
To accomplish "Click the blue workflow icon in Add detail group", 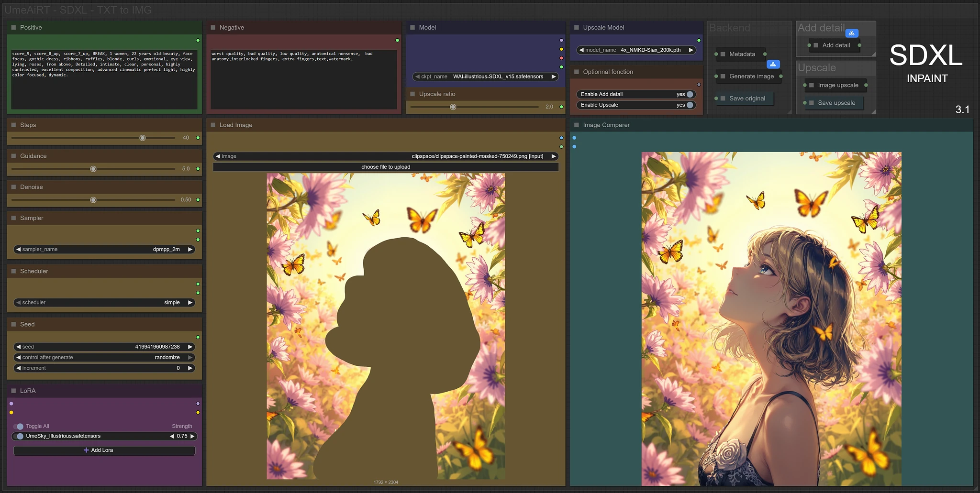I will 851,33.
